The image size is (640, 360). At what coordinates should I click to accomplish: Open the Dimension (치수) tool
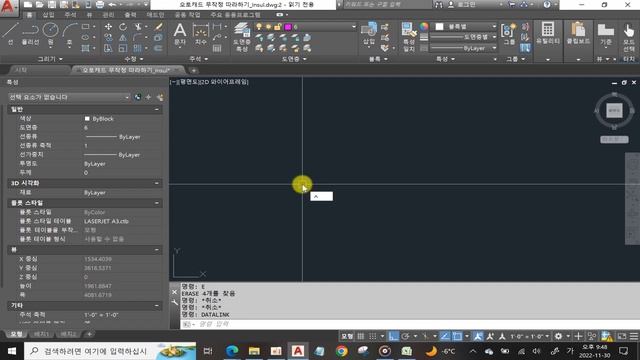click(x=200, y=33)
